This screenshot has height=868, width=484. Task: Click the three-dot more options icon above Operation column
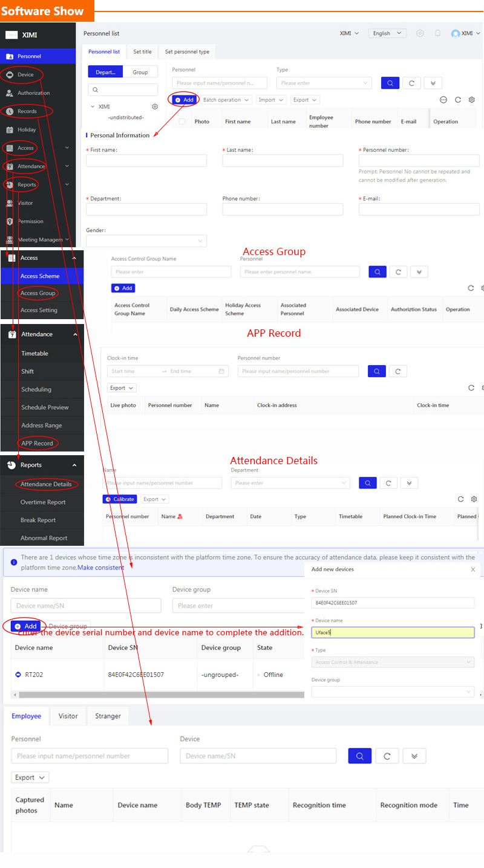click(443, 100)
